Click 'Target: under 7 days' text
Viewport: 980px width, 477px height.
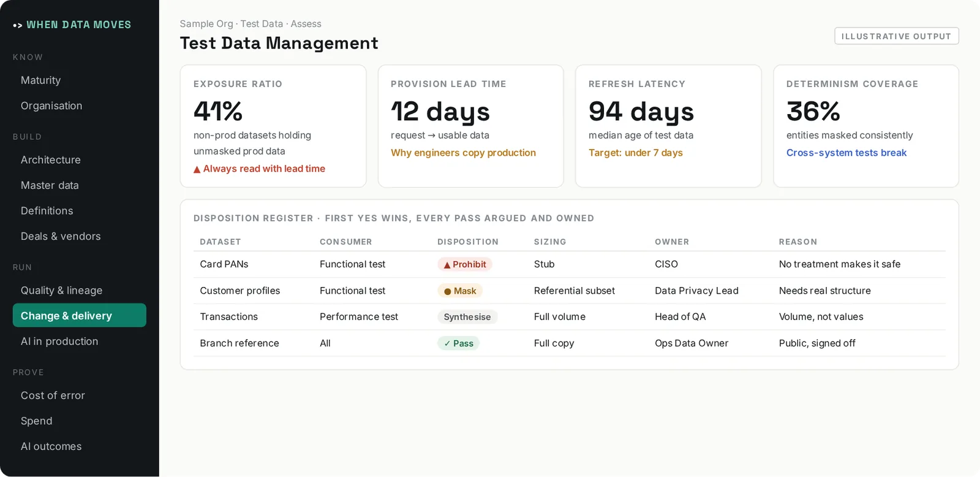click(x=636, y=153)
